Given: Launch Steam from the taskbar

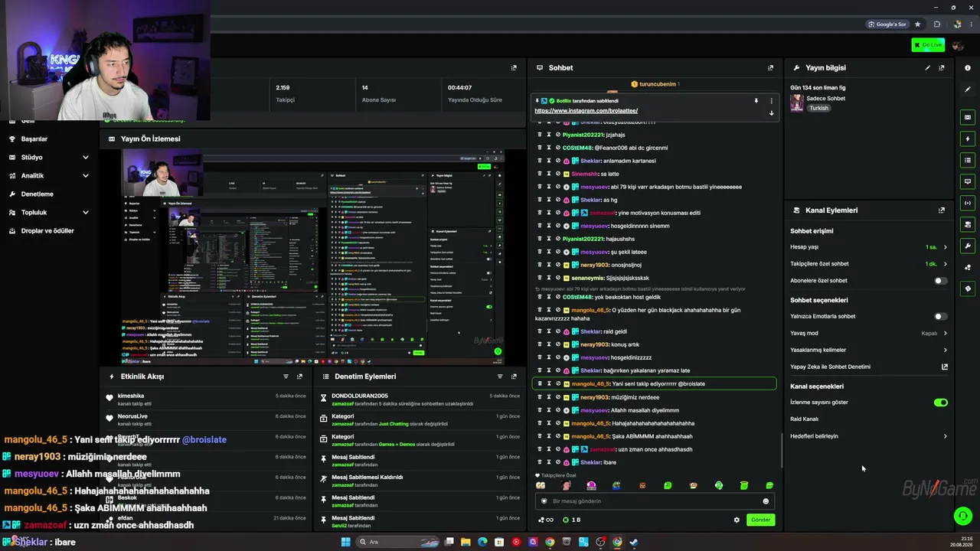Looking at the screenshot, I should (x=634, y=542).
